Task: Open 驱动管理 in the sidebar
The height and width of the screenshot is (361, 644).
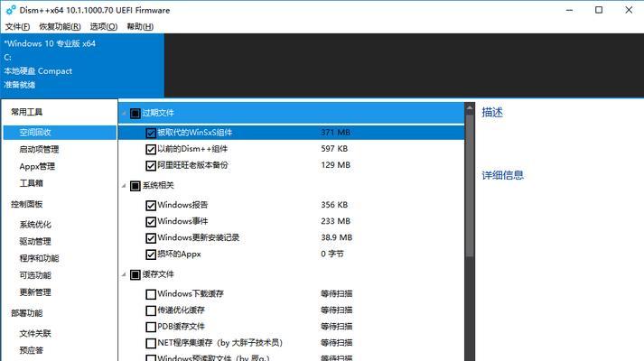Action: pyautogui.click(x=35, y=241)
